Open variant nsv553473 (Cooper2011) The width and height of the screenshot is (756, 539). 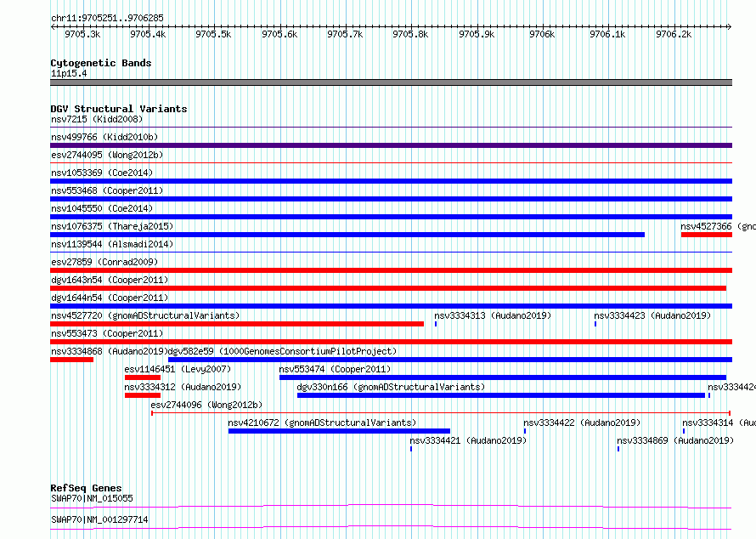[107, 333]
